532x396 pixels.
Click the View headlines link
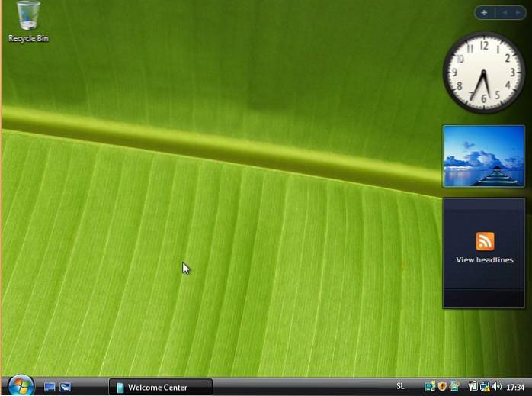[485, 260]
